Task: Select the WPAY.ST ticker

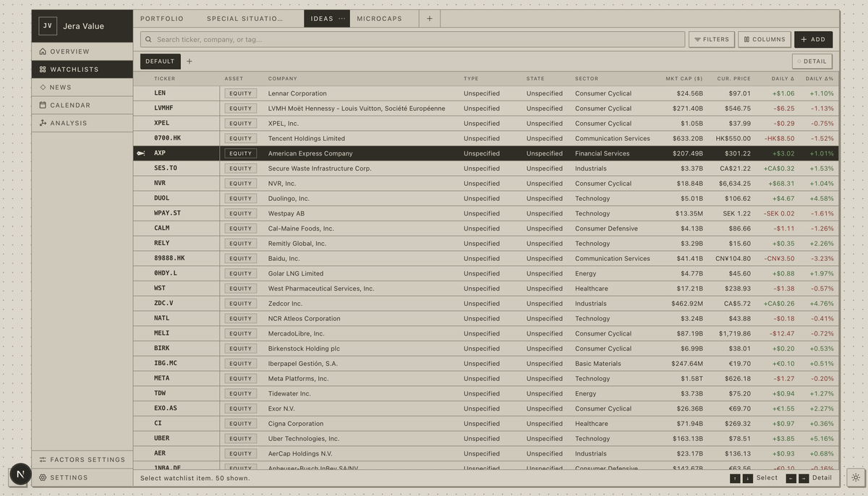Action: point(167,213)
